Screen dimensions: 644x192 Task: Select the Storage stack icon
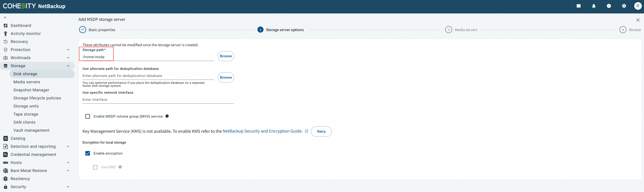coord(6,66)
